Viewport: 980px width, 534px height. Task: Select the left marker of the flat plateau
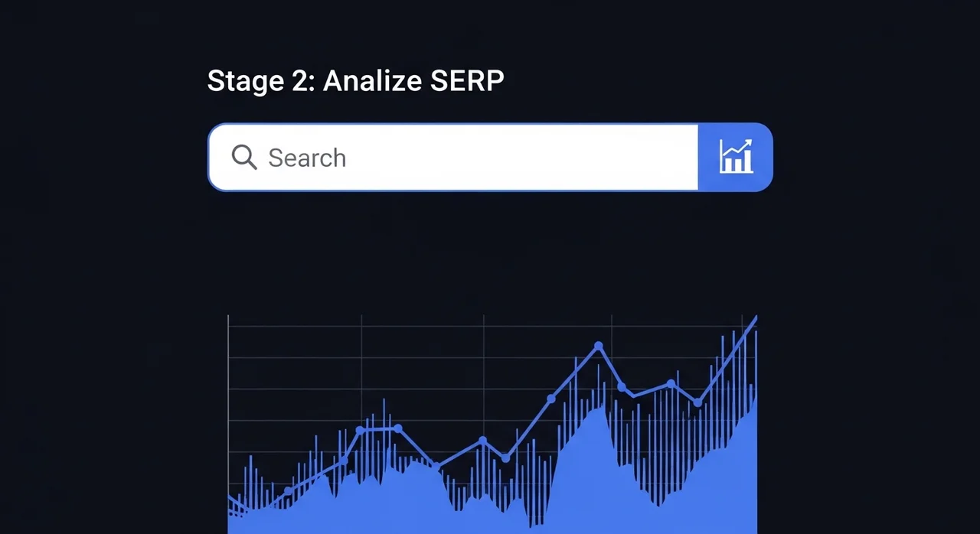(x=360, y=430)
